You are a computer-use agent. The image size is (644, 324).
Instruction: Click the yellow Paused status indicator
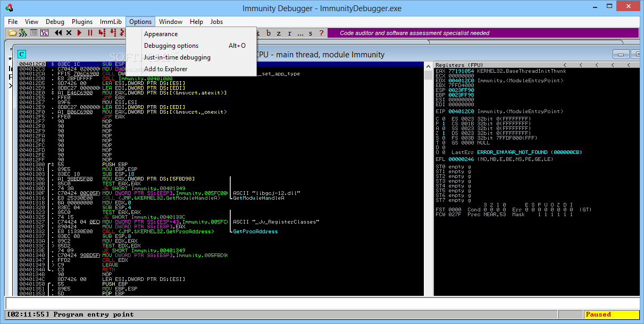612,314
